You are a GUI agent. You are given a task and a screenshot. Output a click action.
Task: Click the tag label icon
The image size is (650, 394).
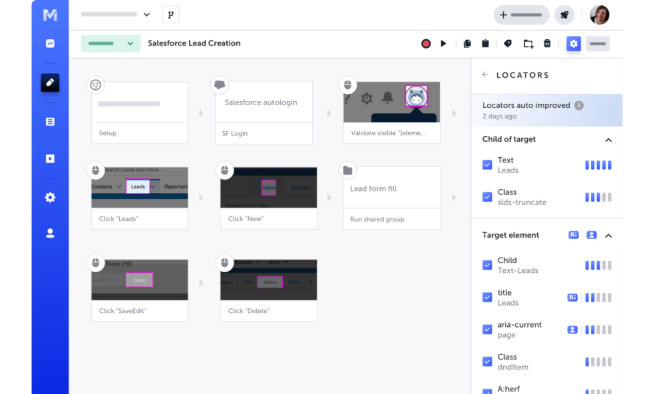click(x=508, y=44)
